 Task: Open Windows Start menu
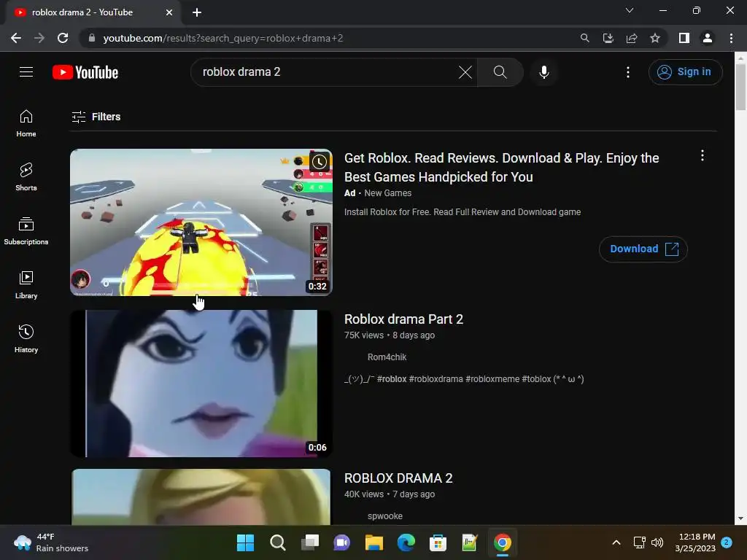[x=245, y=542]
